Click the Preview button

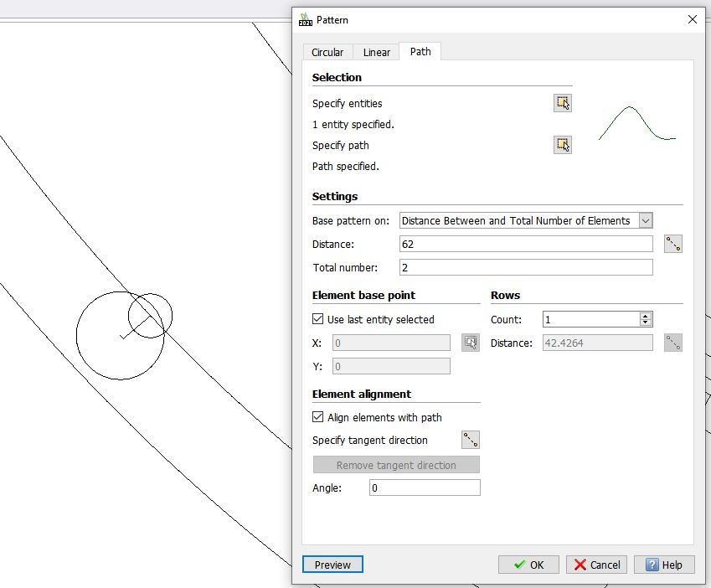point(332,565)
